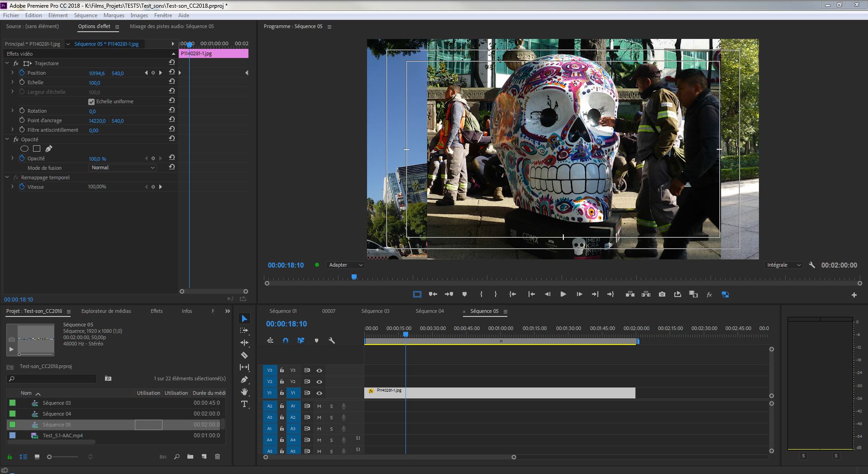868x474 pixels.
Task: Toggle Snap magnet in the timeline
Action: (286, 340)
